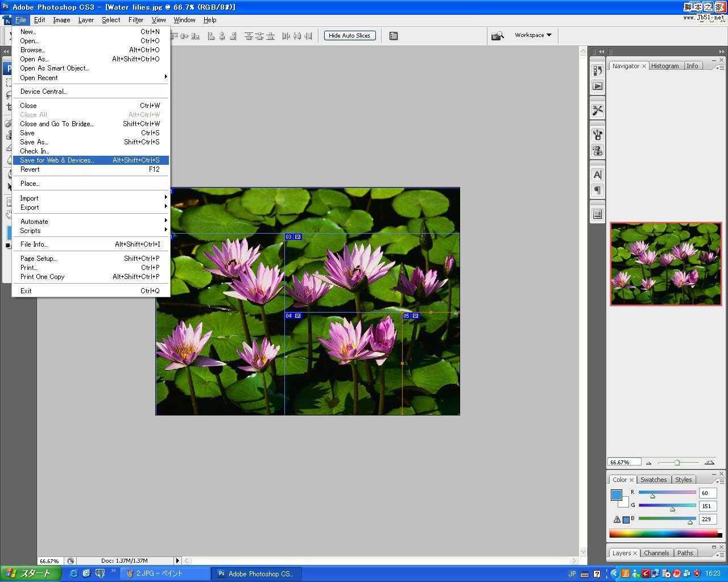The image size is (728, 582).
Task: Click Print One Copy entry
Action: (x=91, y=277)
